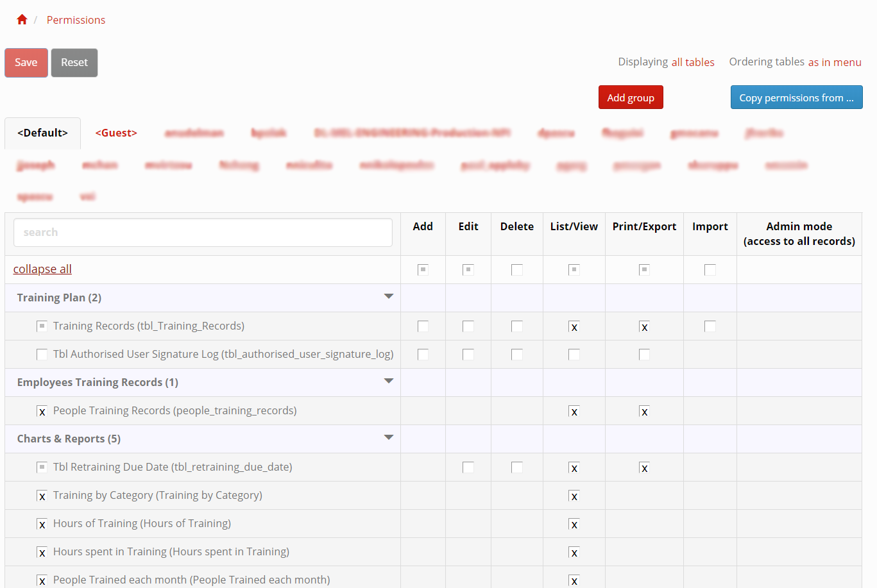
Task: Save the permission changes
Action: 26,62
